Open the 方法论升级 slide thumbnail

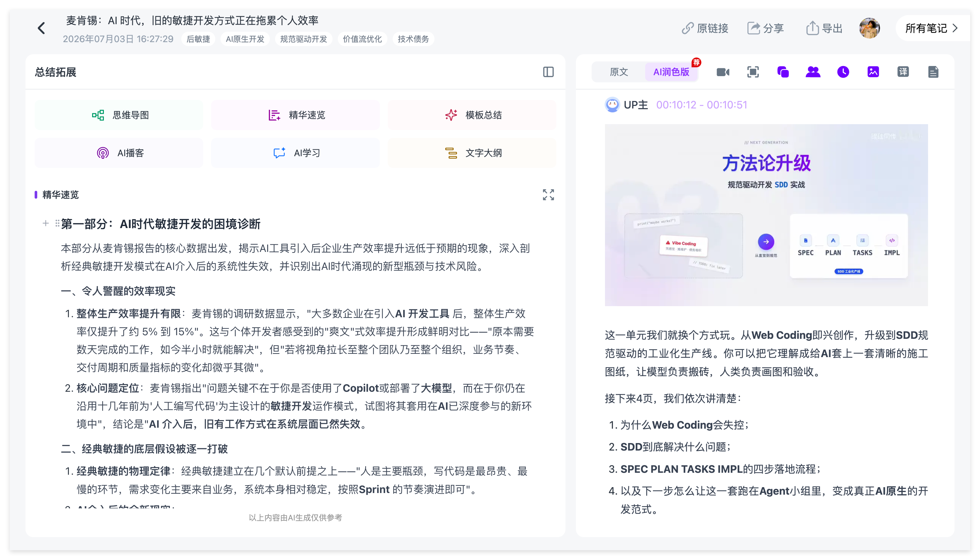coord(766,215)
